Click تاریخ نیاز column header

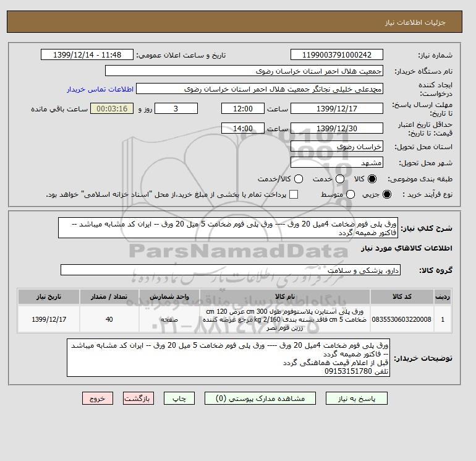point(49,296)
